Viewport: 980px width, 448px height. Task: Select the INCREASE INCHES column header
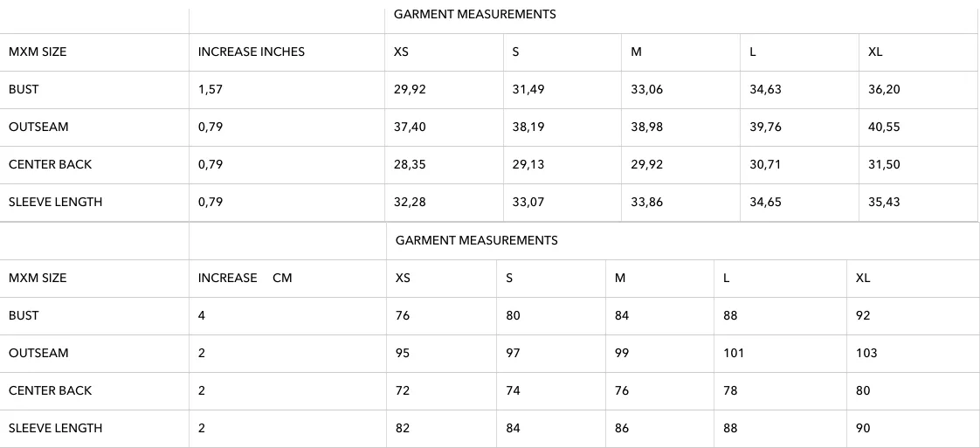tap(252, 52)
